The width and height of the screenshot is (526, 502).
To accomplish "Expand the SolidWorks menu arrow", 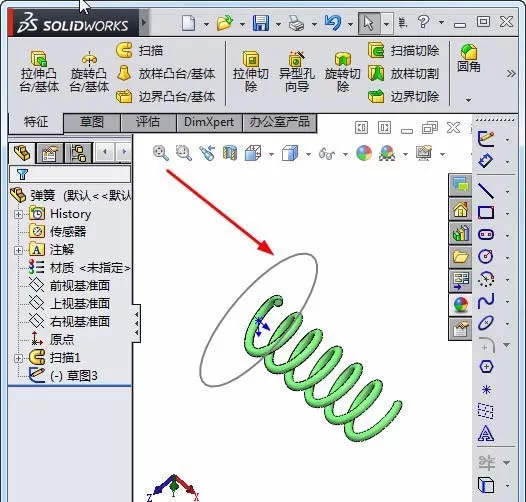I will (x=144, y=23).
